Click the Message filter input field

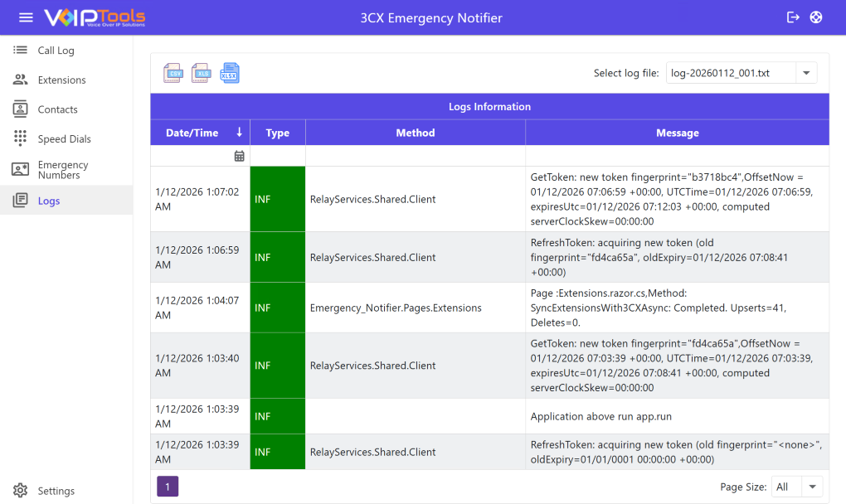(677, 156)
